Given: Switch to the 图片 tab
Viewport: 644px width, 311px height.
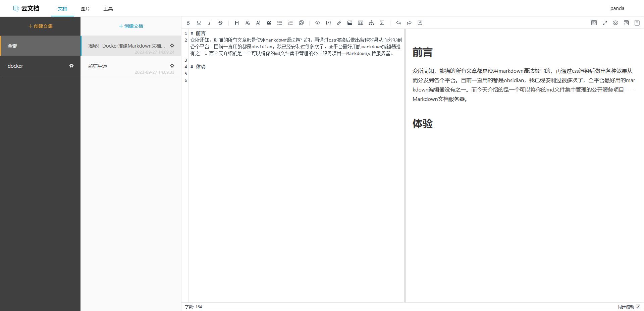Looking at the screenshot, I should [85, 9].
